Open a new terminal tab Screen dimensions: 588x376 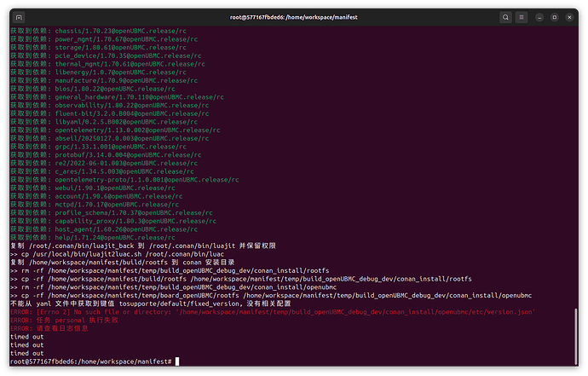coord(19,17)
